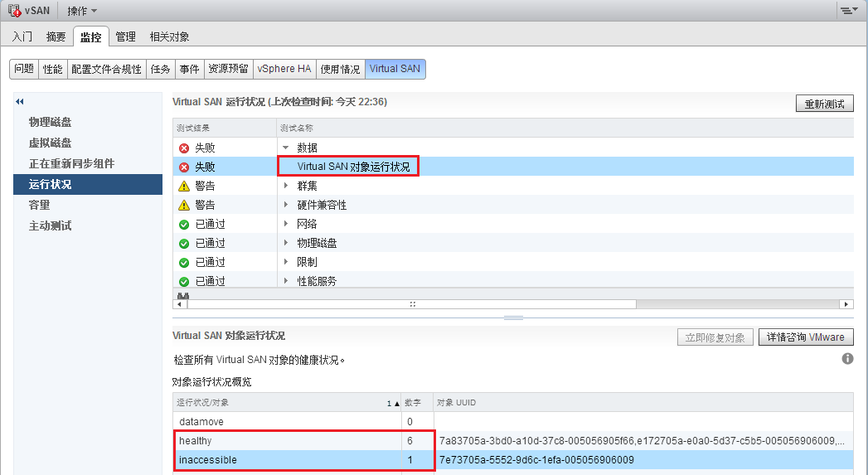Viewport: 868px width, 475px height.
Task: Switch to the 入门 tab
Action: [22, 36]
